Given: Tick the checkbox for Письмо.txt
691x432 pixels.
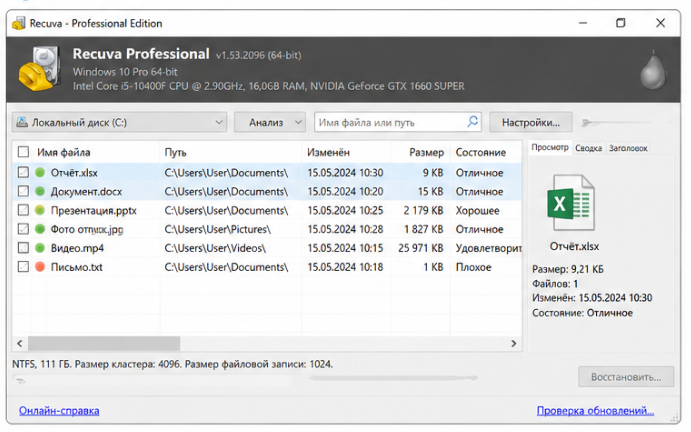Looking at the screenshot, I should (x=23, y=267).
